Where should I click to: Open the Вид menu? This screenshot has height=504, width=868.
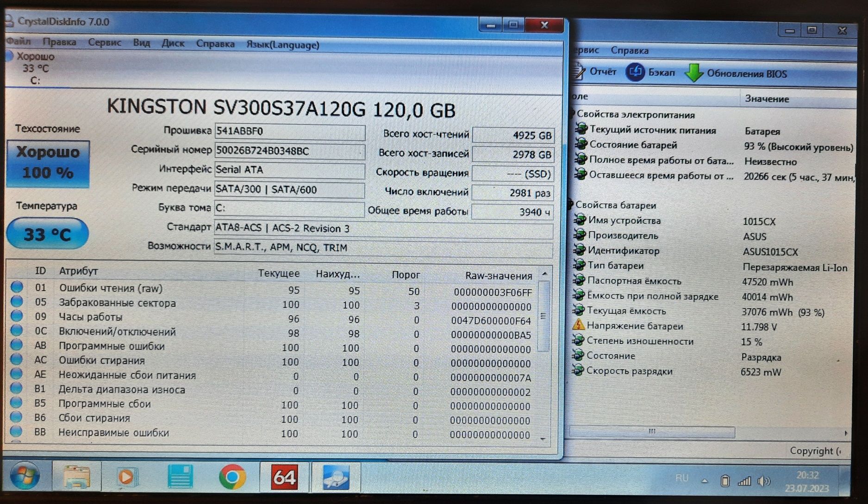coord(141,43)
